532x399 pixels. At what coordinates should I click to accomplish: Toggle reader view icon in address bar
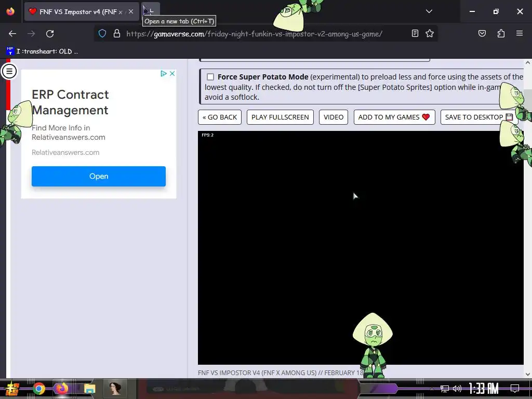coord(415,33)
